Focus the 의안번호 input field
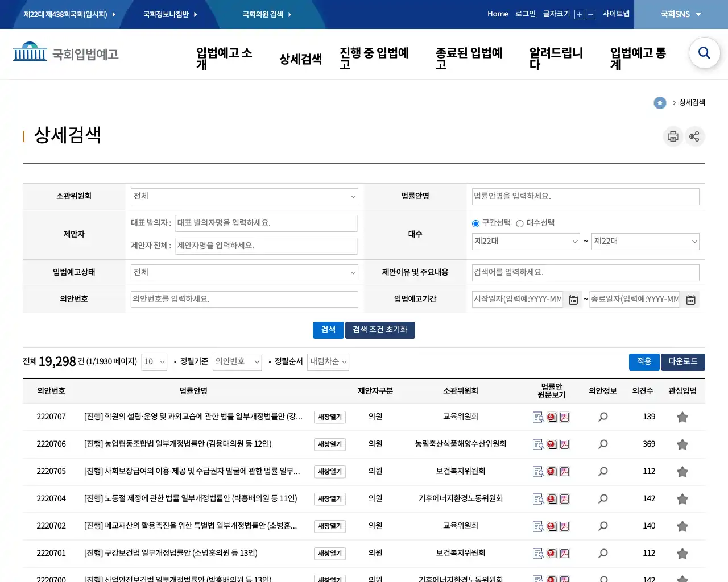Screen dimensions: 728x582 pos(245,300)
